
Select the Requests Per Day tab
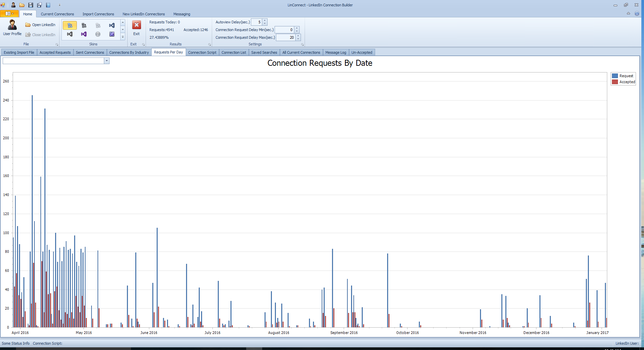(168, 52)
